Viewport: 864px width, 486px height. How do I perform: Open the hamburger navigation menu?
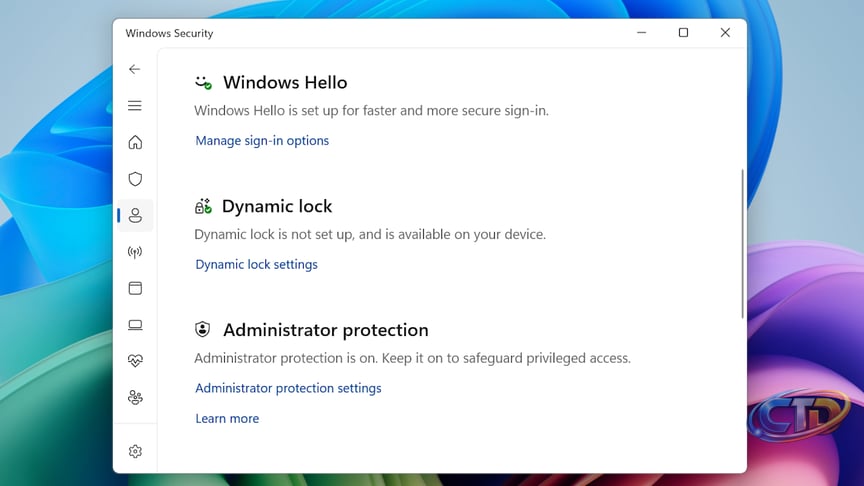(x=134, y=105)
